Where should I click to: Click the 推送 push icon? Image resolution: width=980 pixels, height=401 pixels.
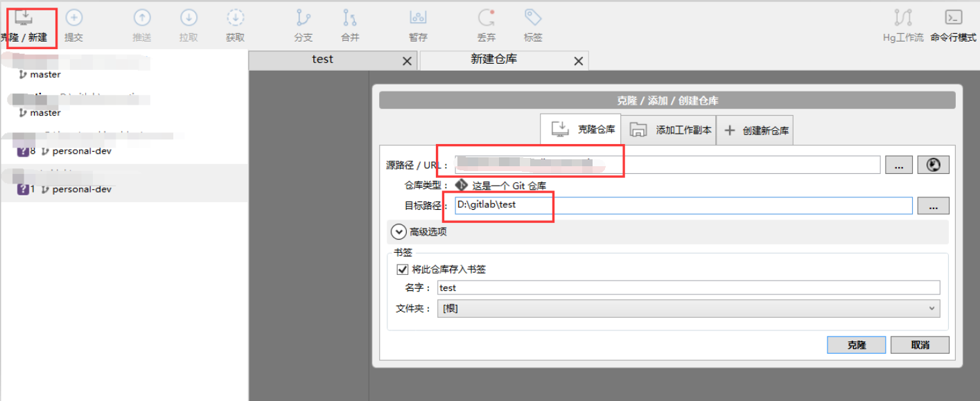tap(141, 19)
